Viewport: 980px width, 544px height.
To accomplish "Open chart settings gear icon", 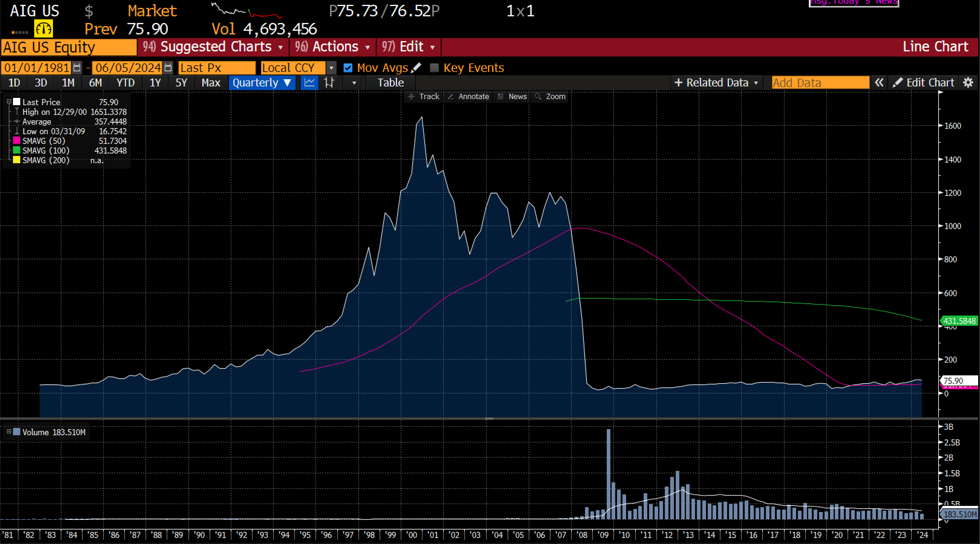I will [x=968, y=83].
